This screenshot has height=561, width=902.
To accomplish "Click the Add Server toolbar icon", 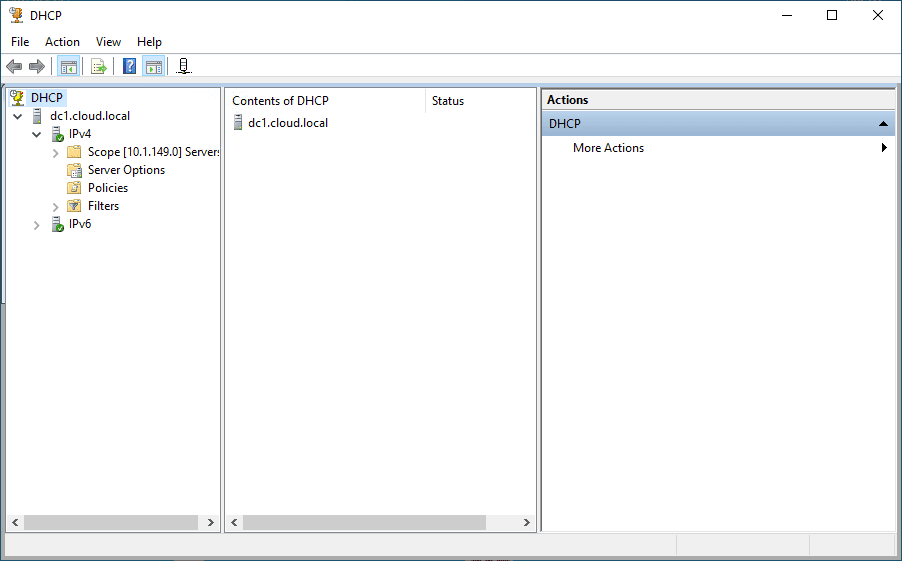I will click(184, 67).
